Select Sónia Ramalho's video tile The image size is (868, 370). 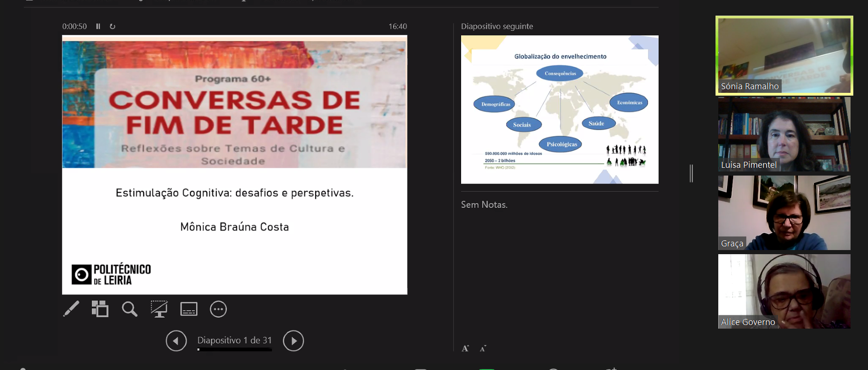pyautogui.click(x=784, y=56)
